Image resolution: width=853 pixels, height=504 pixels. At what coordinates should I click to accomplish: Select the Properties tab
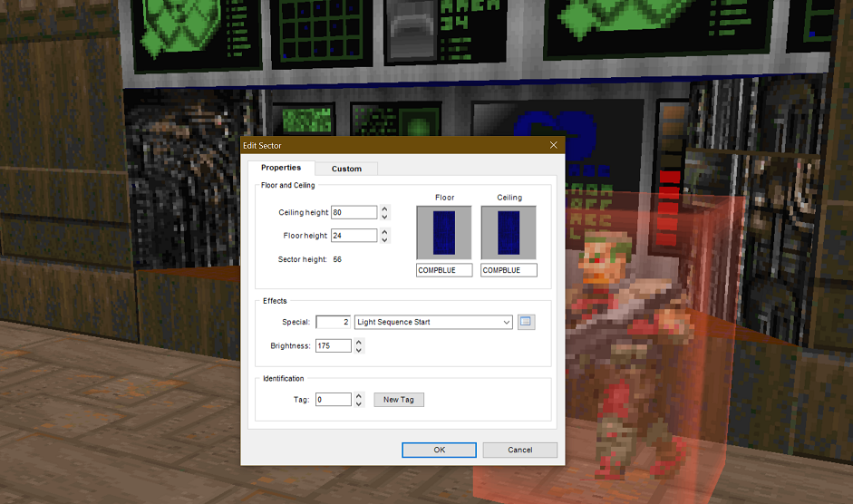[281, 168]
